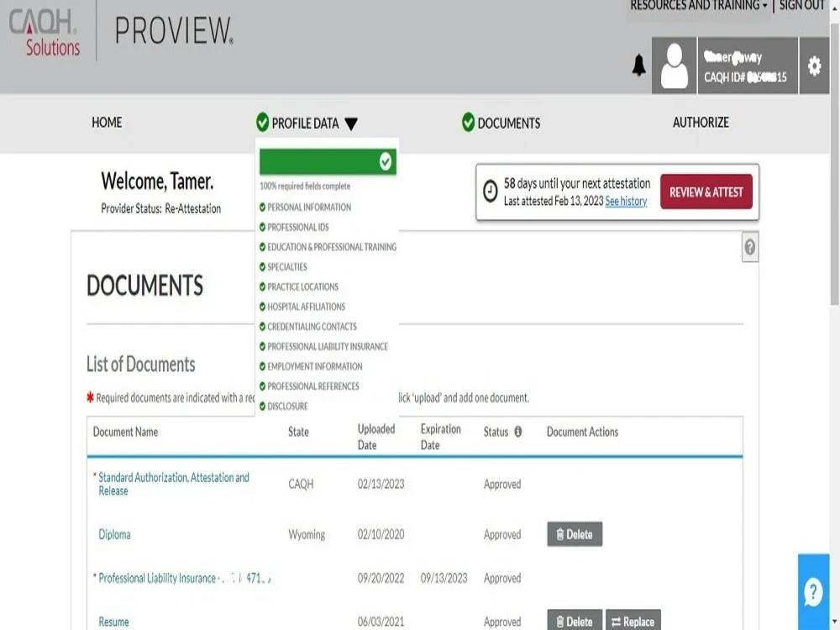The height and width of the screenshot is (630, 840).
Task: Open the settings gear icon
Action: [x=814, y=66]
